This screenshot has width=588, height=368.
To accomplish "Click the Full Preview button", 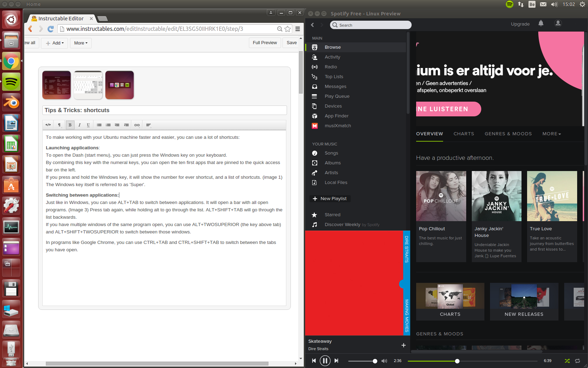I will coord(265,43).
